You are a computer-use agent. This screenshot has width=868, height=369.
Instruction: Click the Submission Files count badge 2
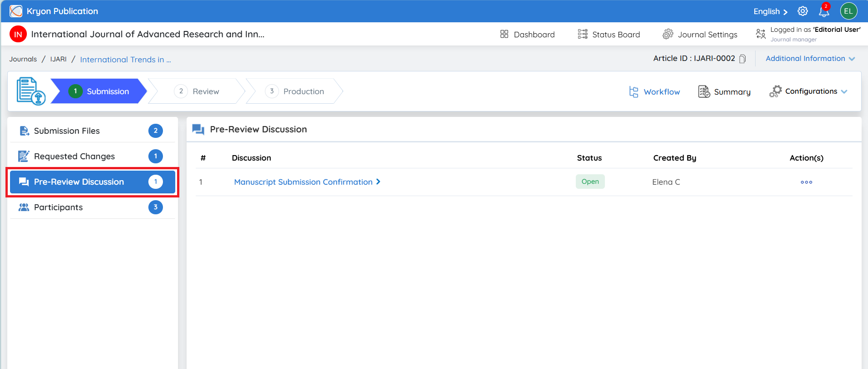tap(156, 131)
